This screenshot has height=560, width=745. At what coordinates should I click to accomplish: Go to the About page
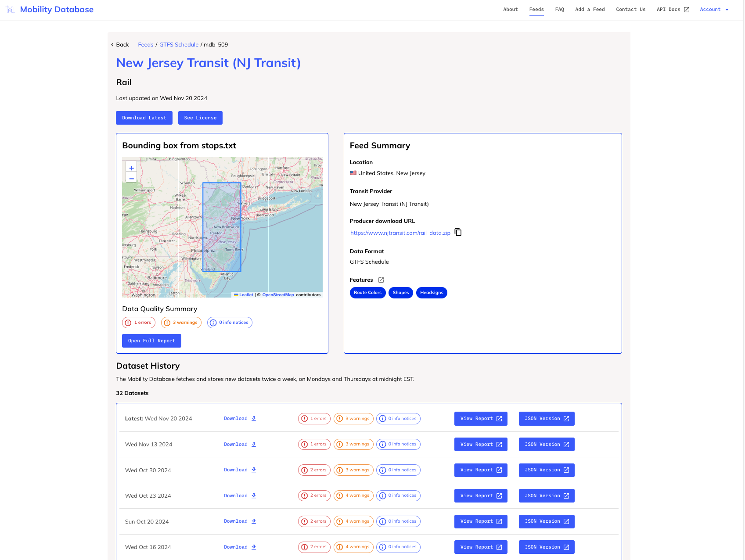point(511,10)
